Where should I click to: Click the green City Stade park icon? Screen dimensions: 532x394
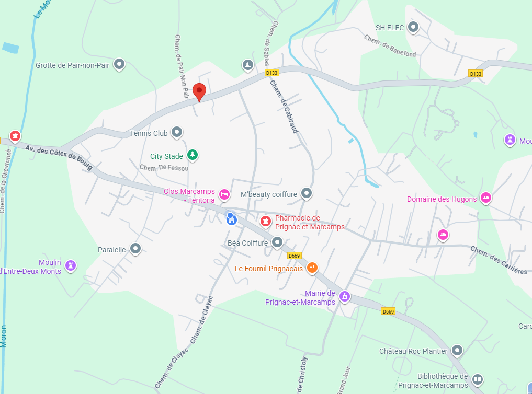[193, 155]
